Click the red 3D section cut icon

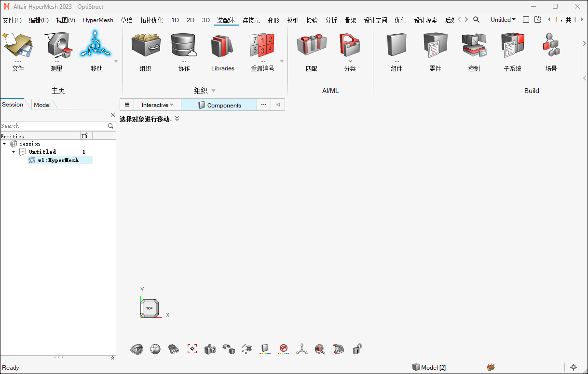tap(339, 349)
